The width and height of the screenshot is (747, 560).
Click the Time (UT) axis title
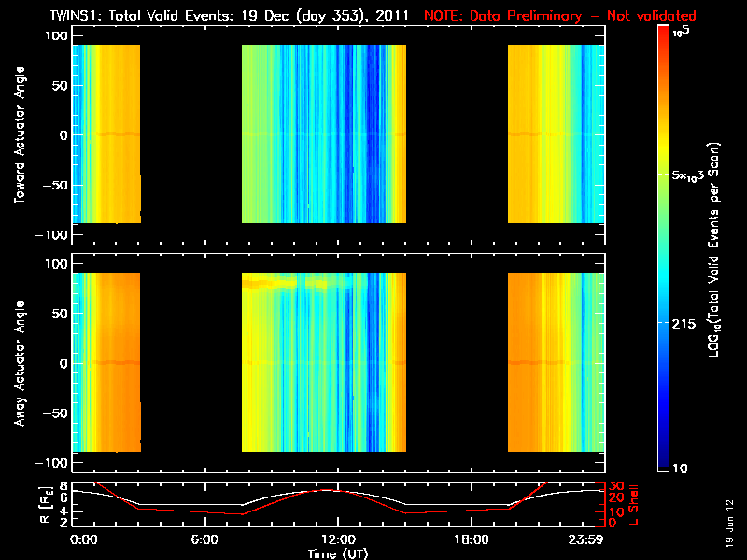click(x=338, y=553)
